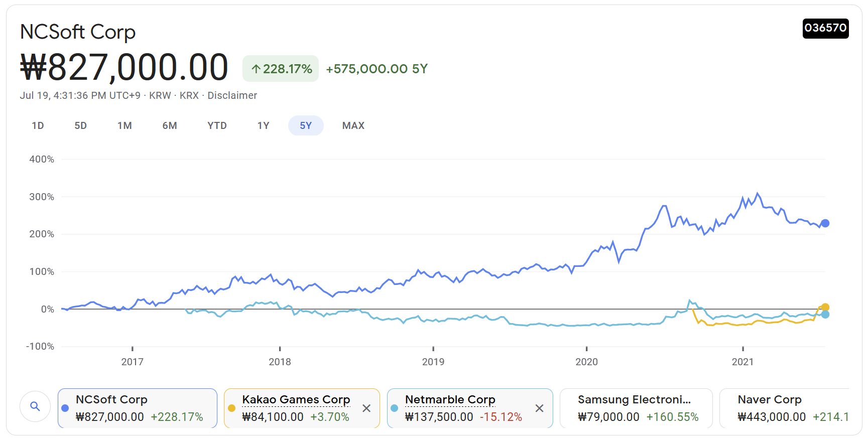Viewport: 868px width, 442px height.
Task: Click Kakao Games yellow endpoint dot
Action: point(825,307)
